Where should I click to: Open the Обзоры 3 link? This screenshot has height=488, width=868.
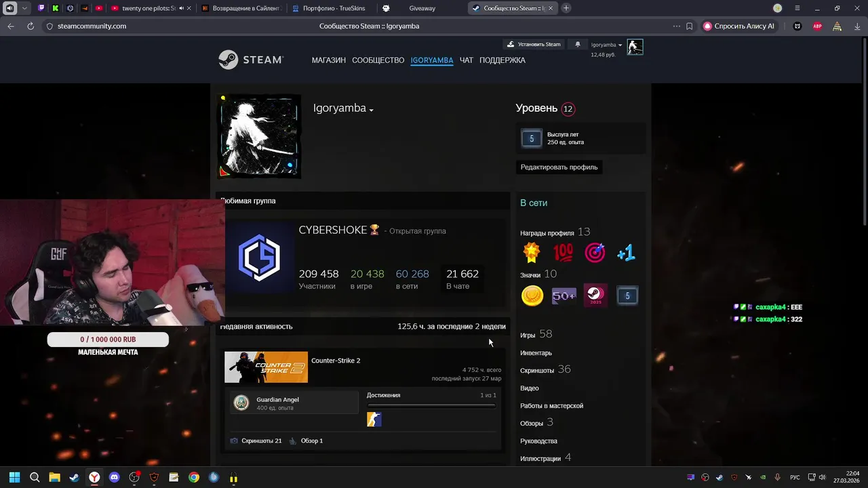click(x=536, y=423)
